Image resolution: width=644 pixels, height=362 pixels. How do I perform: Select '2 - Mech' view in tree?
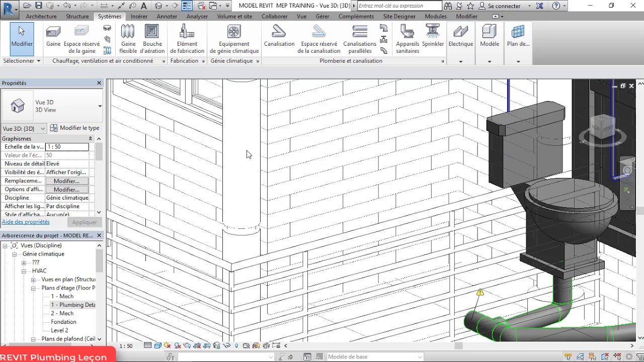62,314
